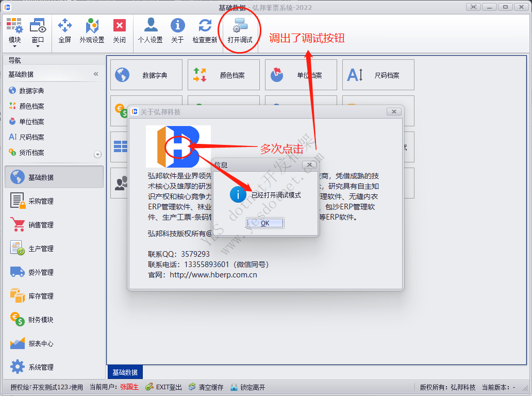Open the 库存管理 sidebar module
Viewport: 532px width, 396px height.
(54, 296)
